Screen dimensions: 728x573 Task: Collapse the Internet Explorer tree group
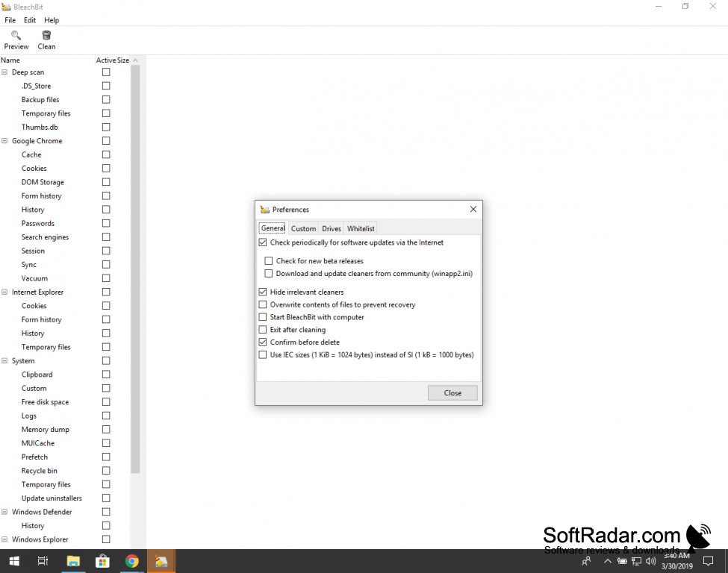(4, 292)
